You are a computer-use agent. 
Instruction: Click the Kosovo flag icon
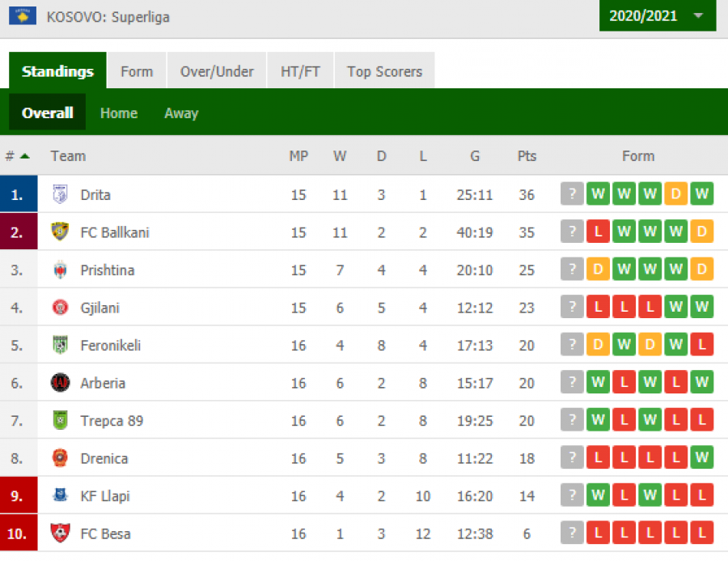(x=23, y=16)
